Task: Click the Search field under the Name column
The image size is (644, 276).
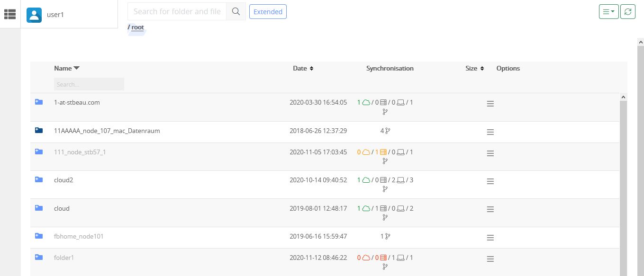Action: click(89, 84)
